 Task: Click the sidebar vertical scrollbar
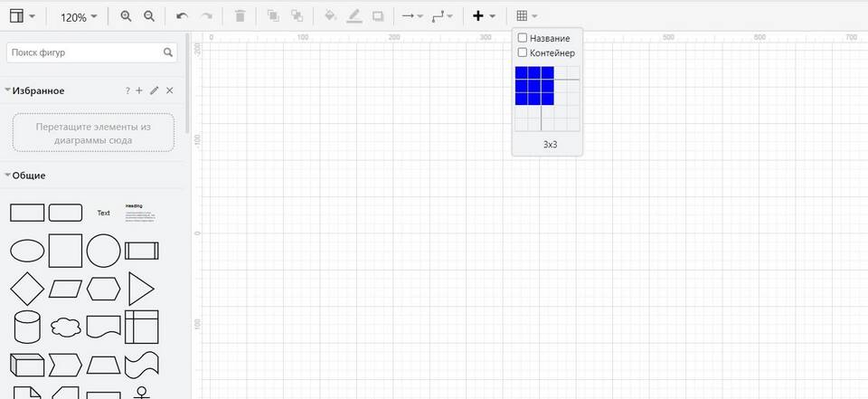point(188,83)
